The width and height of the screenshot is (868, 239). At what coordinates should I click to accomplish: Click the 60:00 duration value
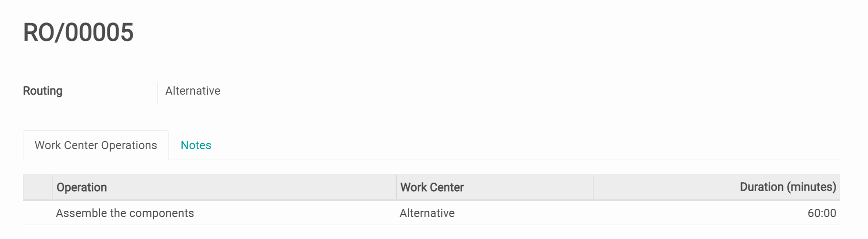point(821,213)
